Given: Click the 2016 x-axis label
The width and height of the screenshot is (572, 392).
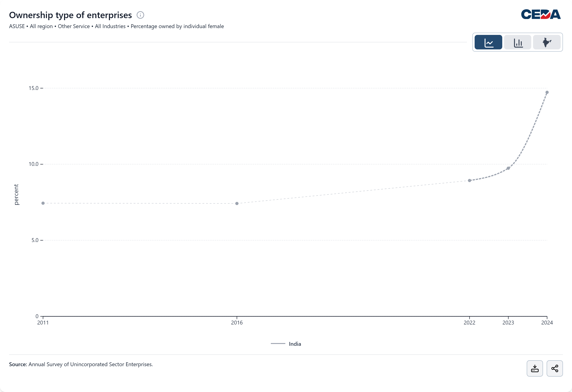Looking at the screenshot, I should 237,323.
